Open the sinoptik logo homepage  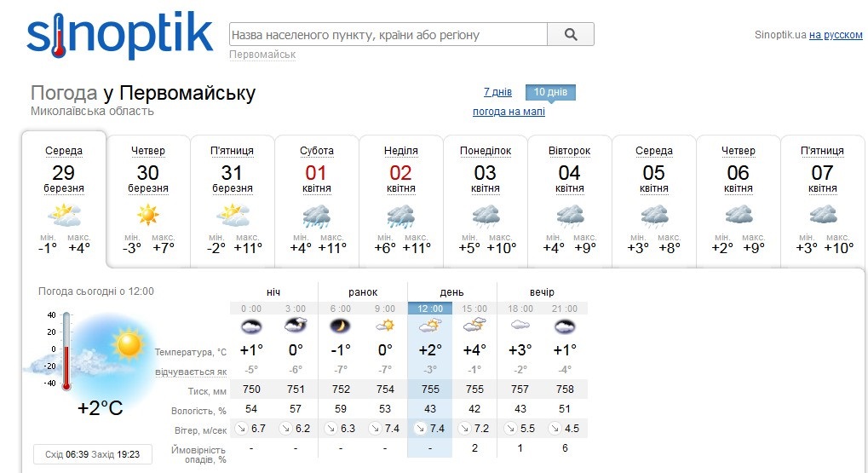[x=119, y=35]
